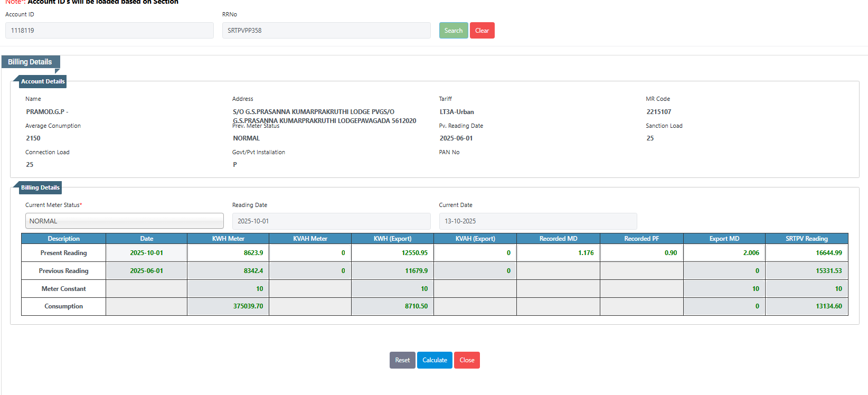Edit Present Reading Recorded PF value
Screen dimensions: 868x395
point(641,253)
